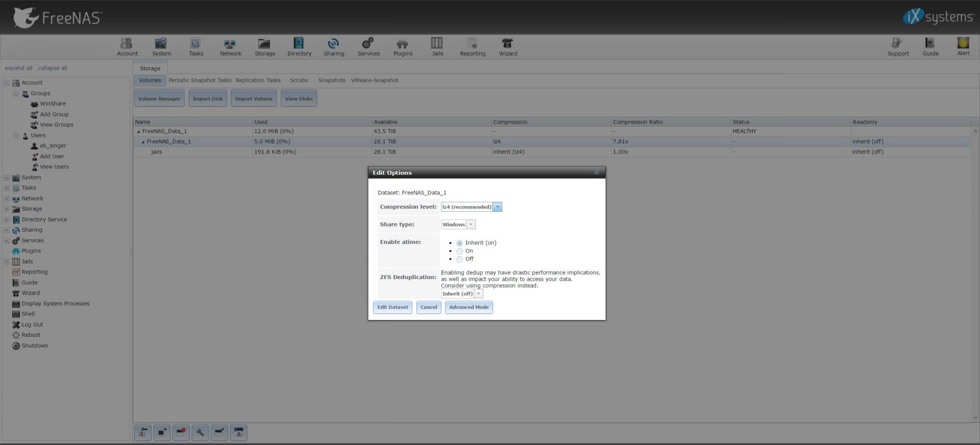The height and width of the screenshot is (445, 980).
Task: Click the fifth bottom toolbar icon
Action: click(219, 432)
